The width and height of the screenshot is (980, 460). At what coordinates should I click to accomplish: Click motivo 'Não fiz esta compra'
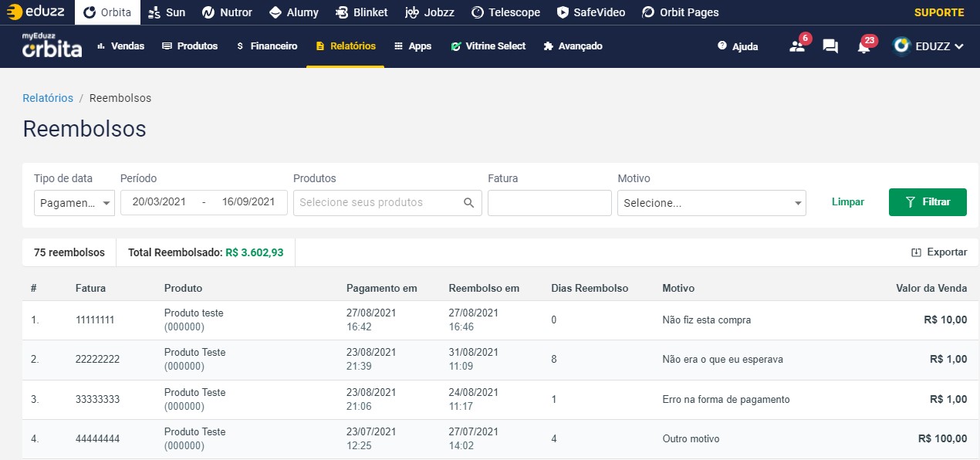[x=706, y=320]
